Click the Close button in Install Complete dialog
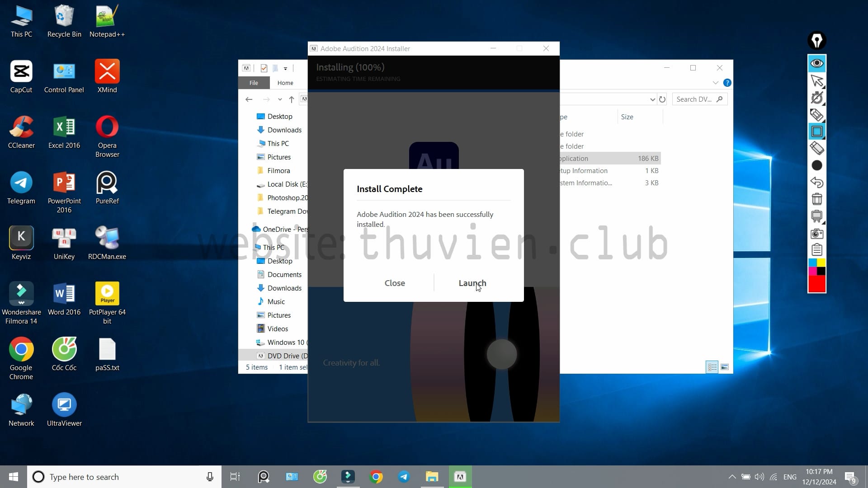The height and width of the screenshot is (488, 868). [395, 283]
